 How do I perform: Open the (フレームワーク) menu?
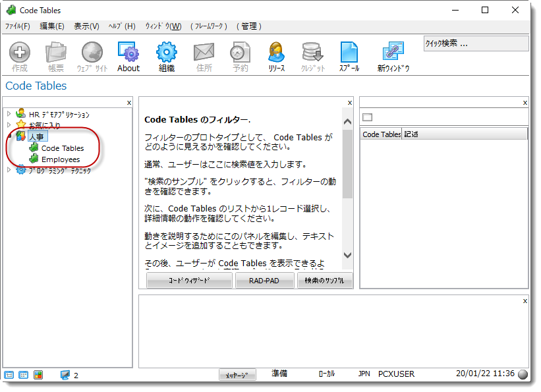[209, 26]
